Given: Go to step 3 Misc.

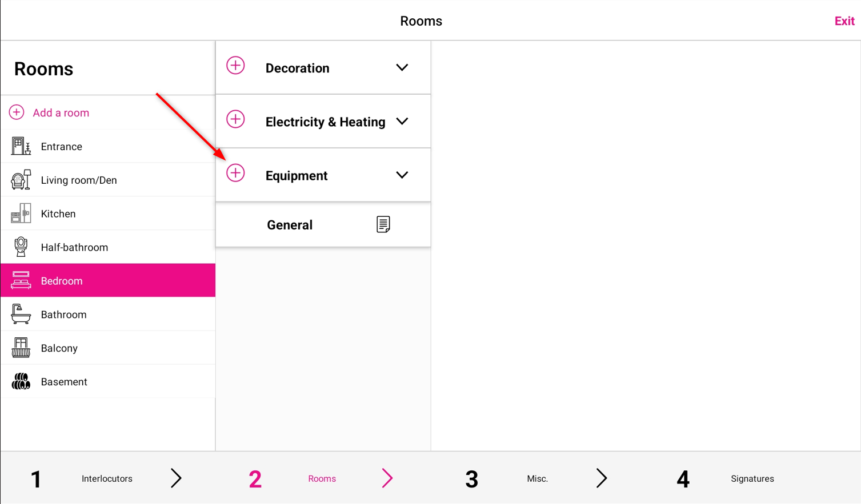Looking at the screenshot, I should (537, 479).
